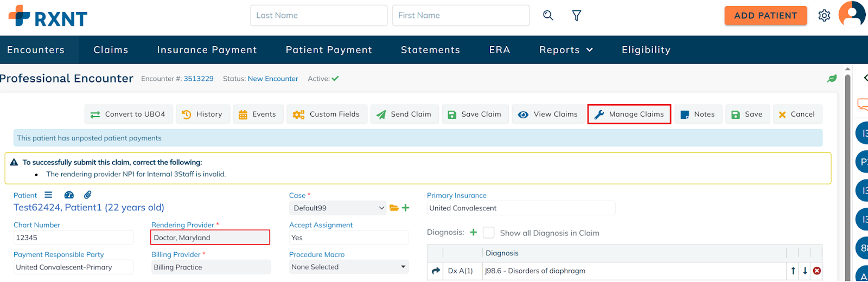Go to the Claims tab
The height and width of the screenshot is (282, 868).
pos(111,50)
